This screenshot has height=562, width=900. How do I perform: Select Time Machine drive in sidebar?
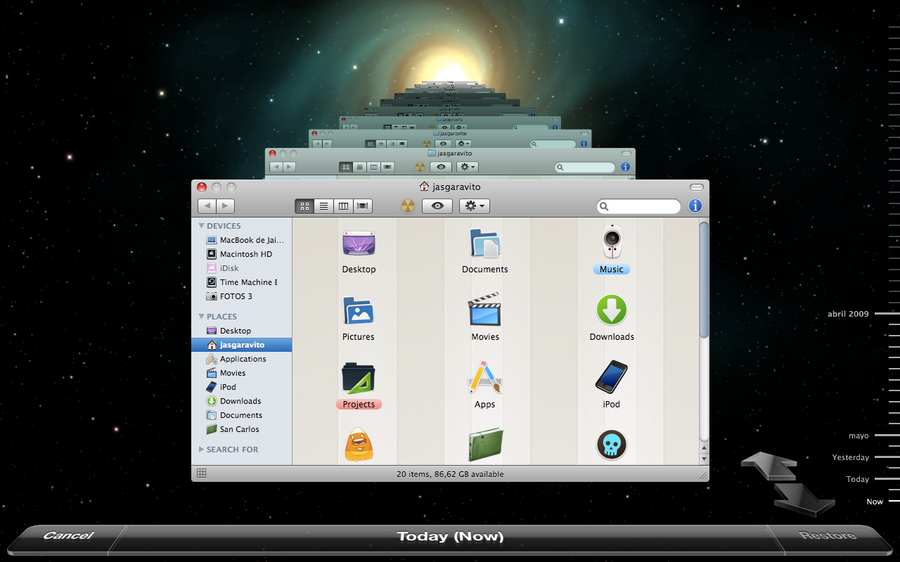(242, 282)
